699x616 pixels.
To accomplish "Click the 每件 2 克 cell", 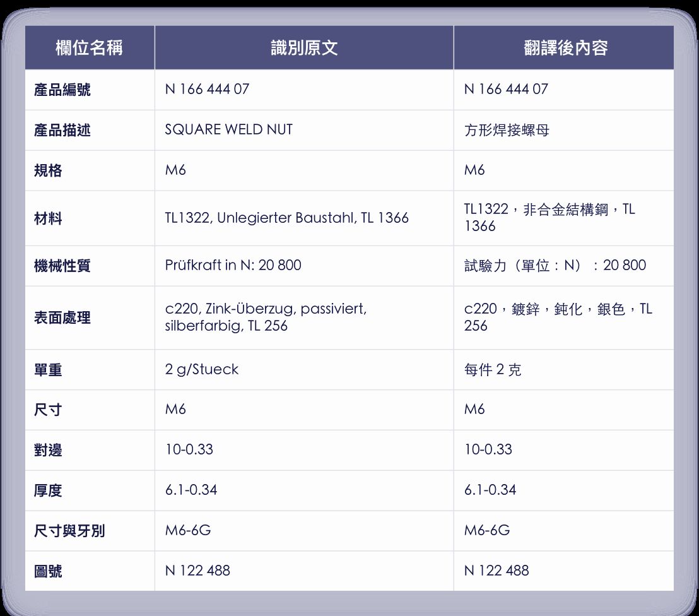I will coord(564,370).
